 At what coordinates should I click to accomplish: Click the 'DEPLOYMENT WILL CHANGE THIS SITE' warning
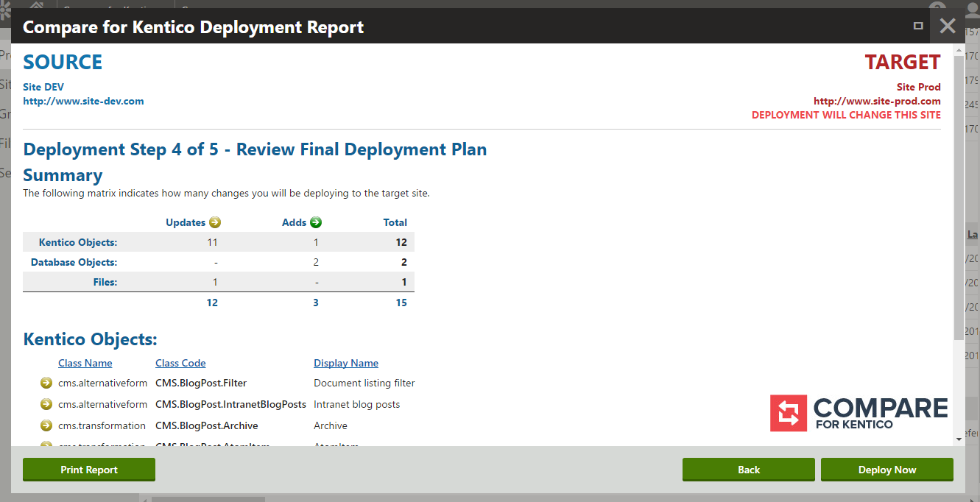(x=846, y=115)
